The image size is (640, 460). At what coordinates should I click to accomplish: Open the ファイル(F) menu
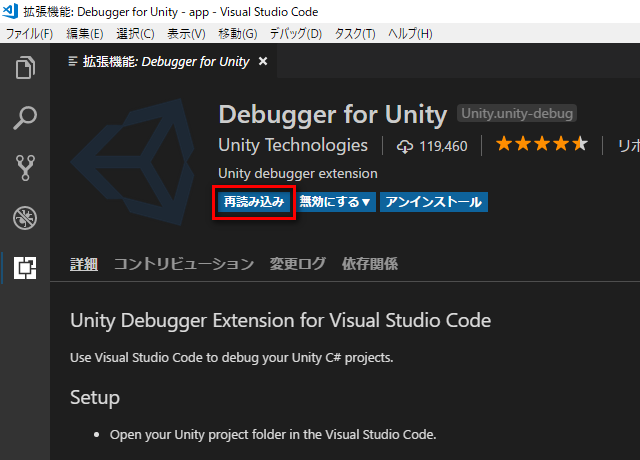(x=29, y=33)
